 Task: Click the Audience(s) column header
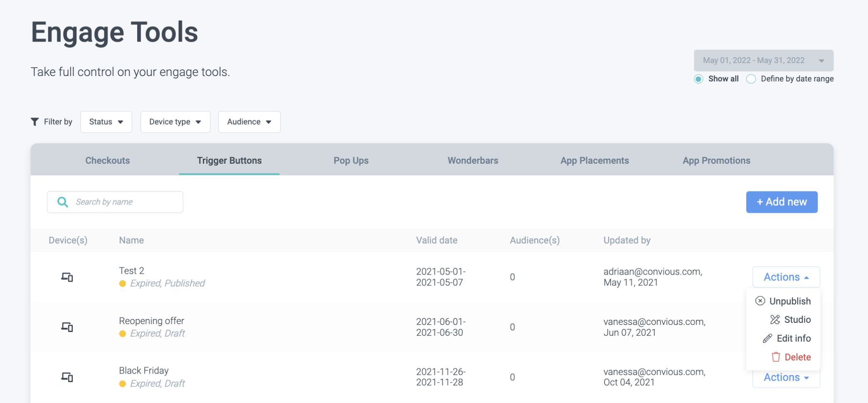[x=535, y=240]
